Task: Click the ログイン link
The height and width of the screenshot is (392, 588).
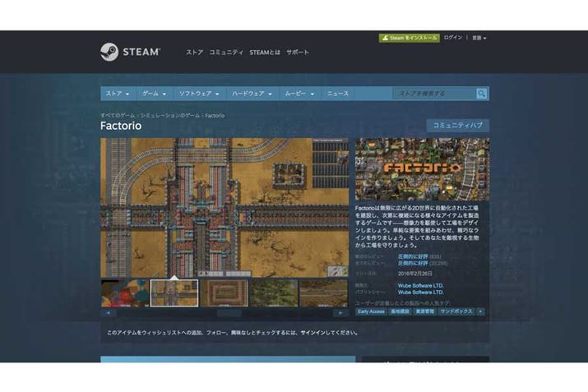Action: pyautogui.click(x=452, y=38)
